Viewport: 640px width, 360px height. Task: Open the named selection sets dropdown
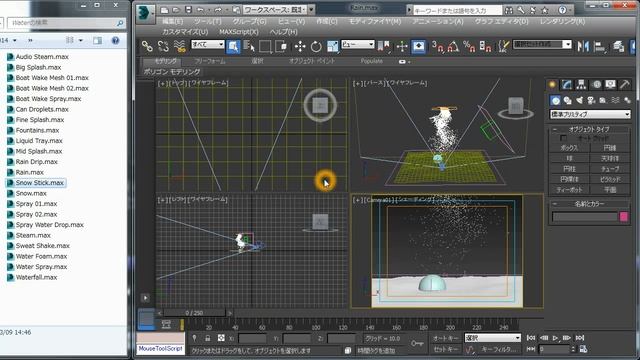[x=542, y=44]
